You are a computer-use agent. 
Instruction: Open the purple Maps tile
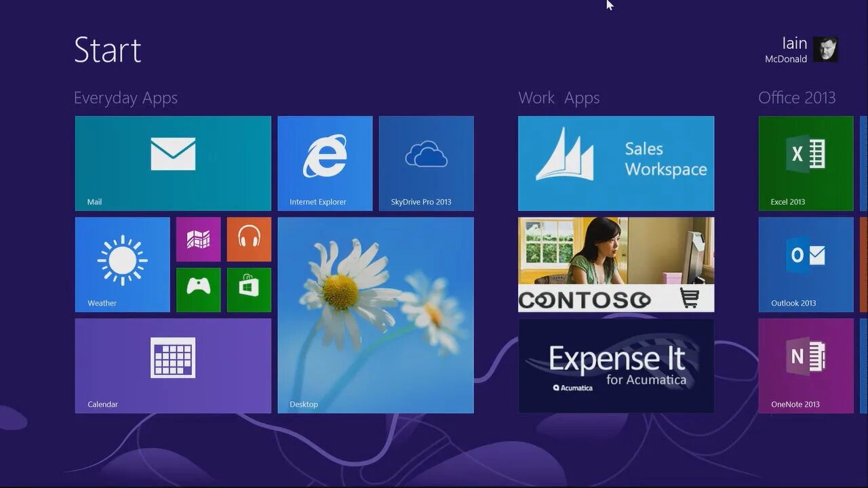click(199, 239)
